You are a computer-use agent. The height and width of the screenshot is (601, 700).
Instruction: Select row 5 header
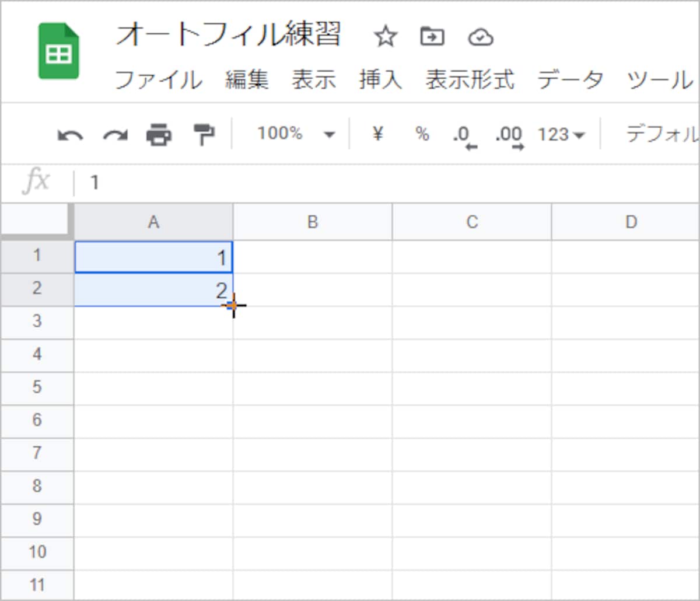(37, 388)
